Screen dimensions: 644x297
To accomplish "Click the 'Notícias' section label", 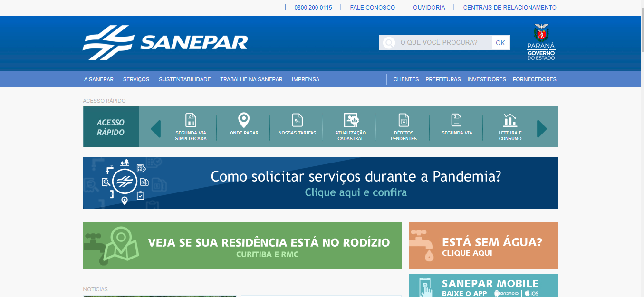I will (96, 289).
